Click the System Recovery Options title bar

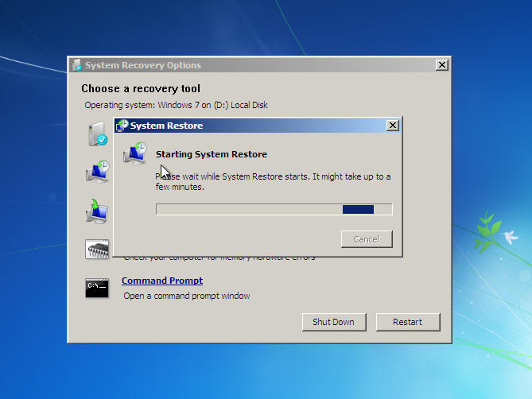tap(254, 65)
